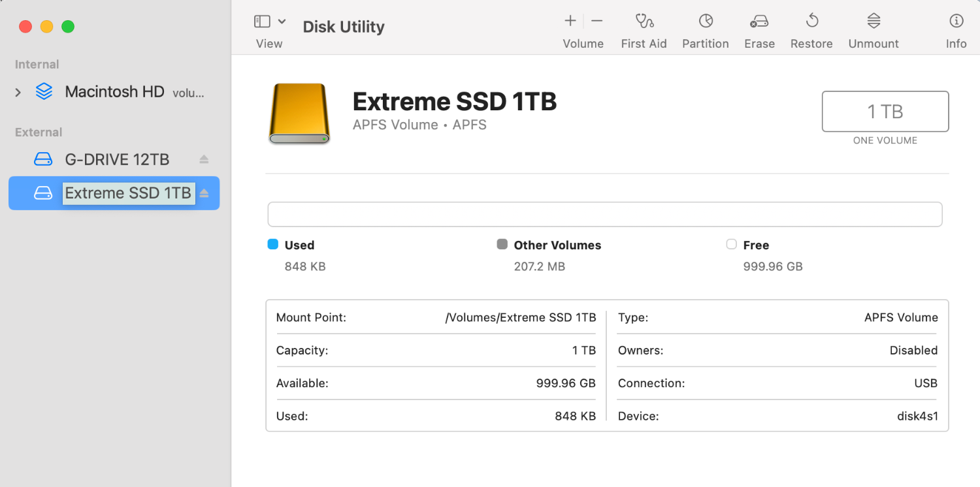Open the View dropdown chevron
Image resolution: width=980 pixels, height=487 pixels.
pyautogui.click(x=282, y=22)
